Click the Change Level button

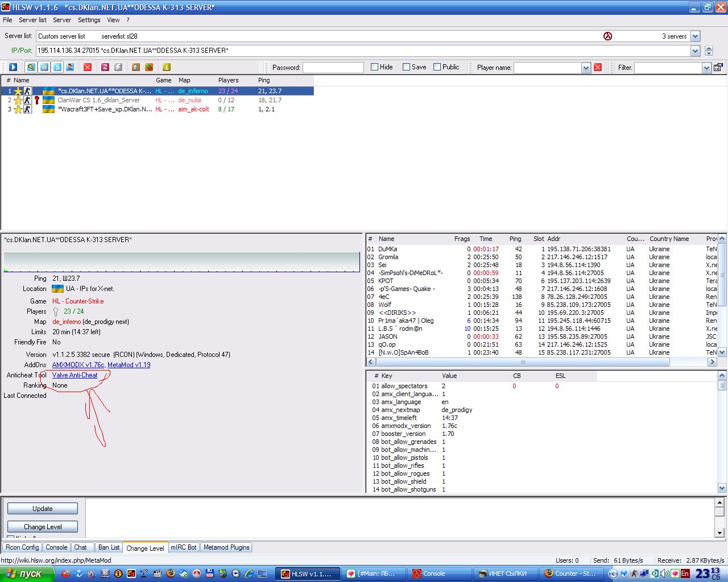43,527
